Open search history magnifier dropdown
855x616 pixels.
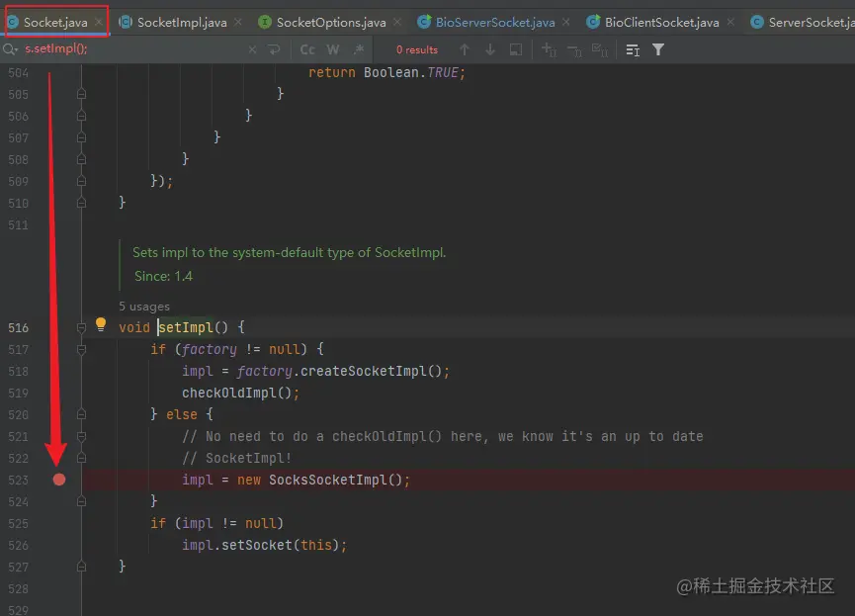10,49
